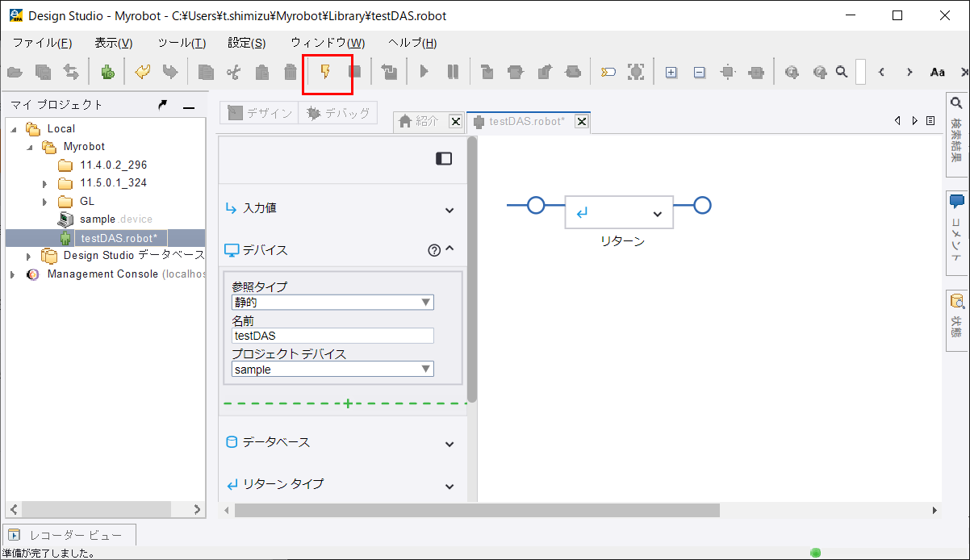Open the 設定 menu

(247, 43)
